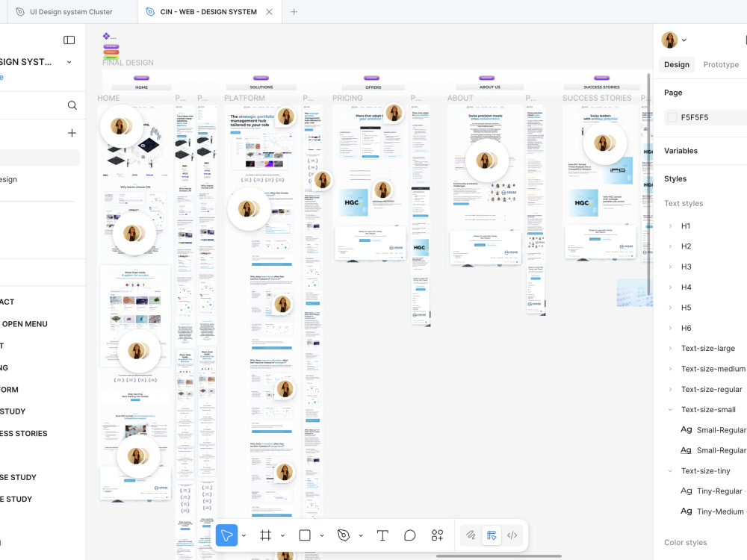747x560 pixels.
Task: Expand Text-size-medium style group
Action: (x=670, y=369)
